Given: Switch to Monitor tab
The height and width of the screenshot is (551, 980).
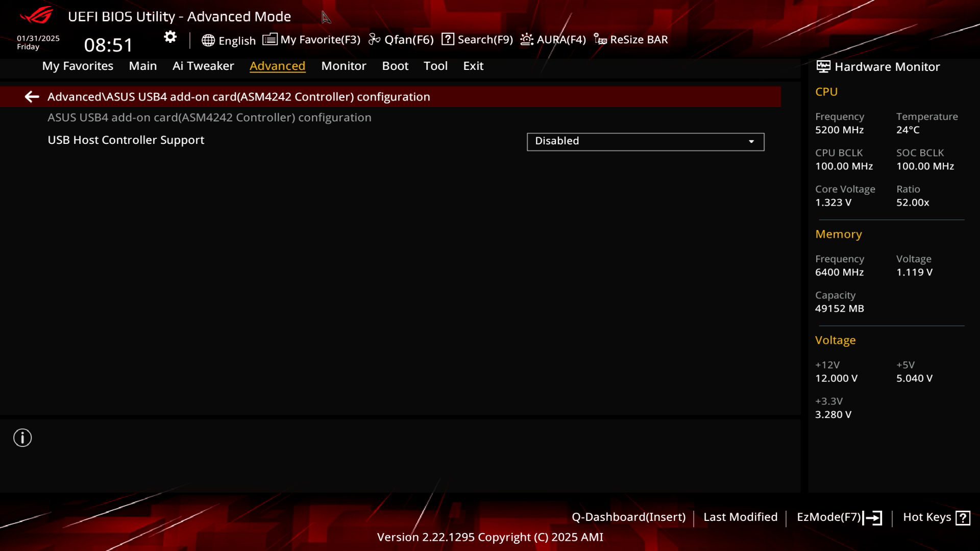Looking at the screenshot, I should click(x=345, y=65).
